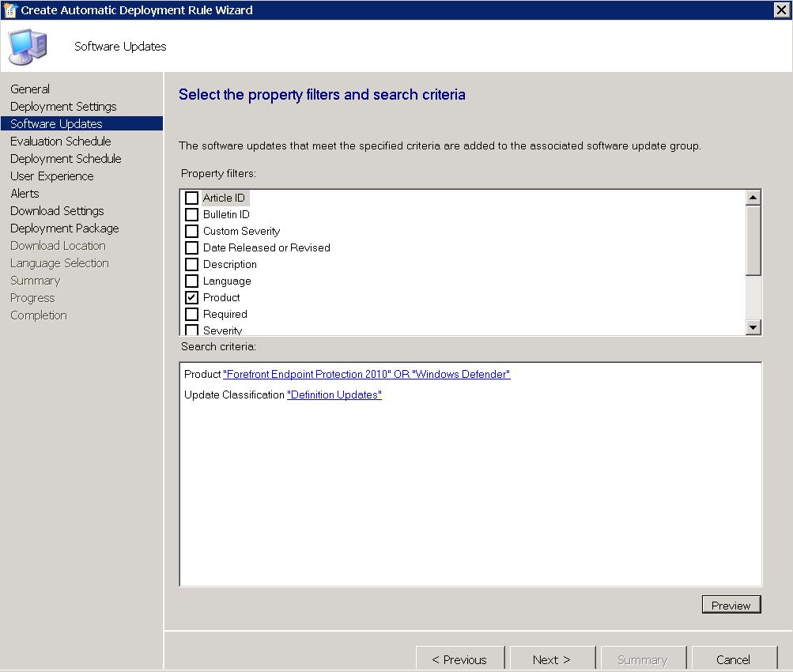Click the Software Updates computer icon
Viewport: 793px width, 672px height.
(28, 47)
